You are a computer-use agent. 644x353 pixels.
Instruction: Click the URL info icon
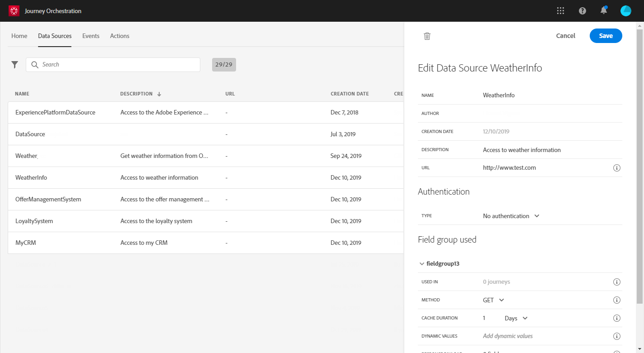click(x=616, y=168)
